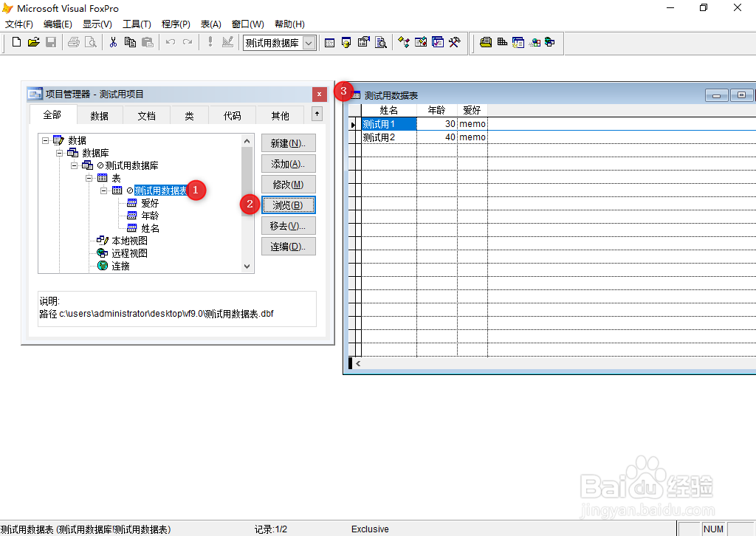Open the 显示(V) menu
756x536 pixels.
pyautogui.click(x=97, y=24)
